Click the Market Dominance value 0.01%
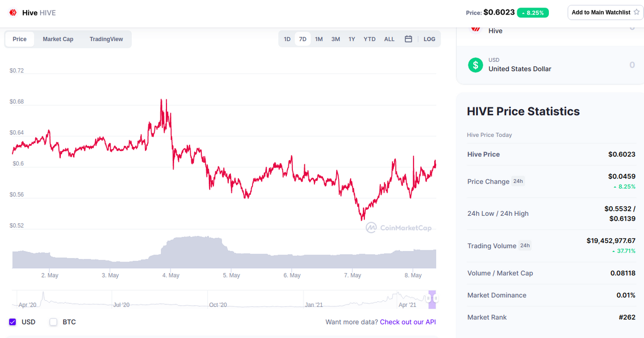Screen dimensions: 644x338 [x=626, y=295]
